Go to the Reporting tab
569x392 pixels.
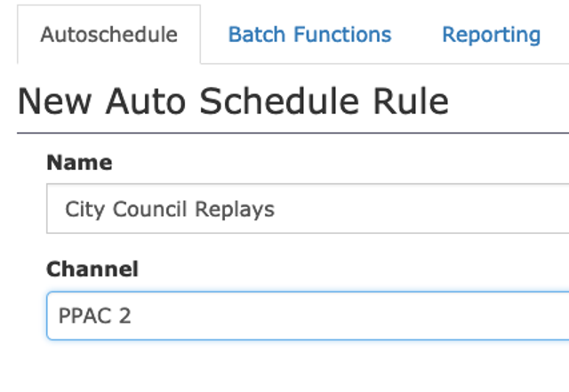(x=491, y=35)
